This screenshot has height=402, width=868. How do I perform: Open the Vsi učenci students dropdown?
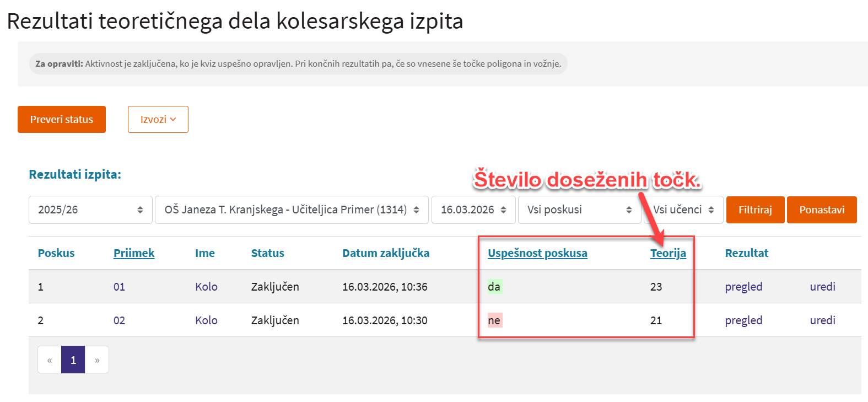click(x=684, y=210)
